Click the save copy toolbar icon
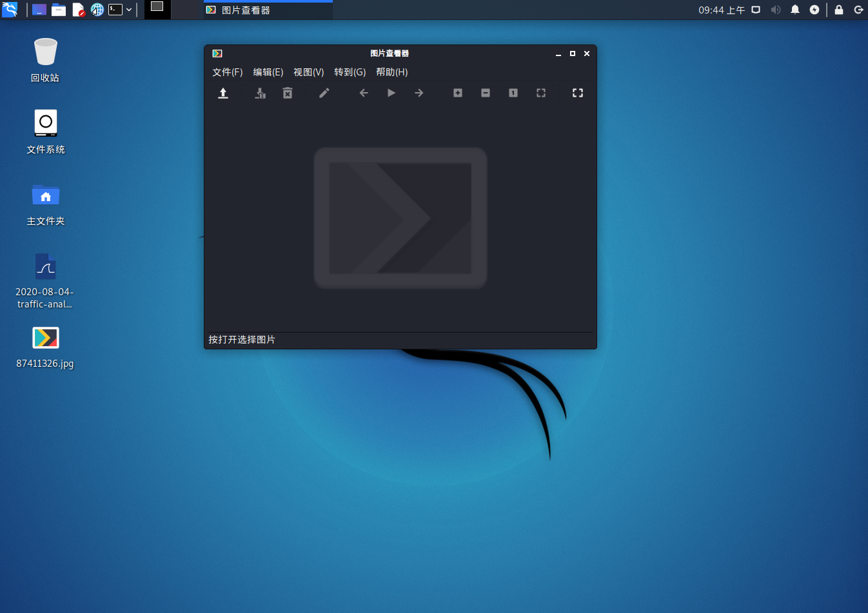Image resolution: width=868 pixels, height=613 pixels. tap(260, 93)
